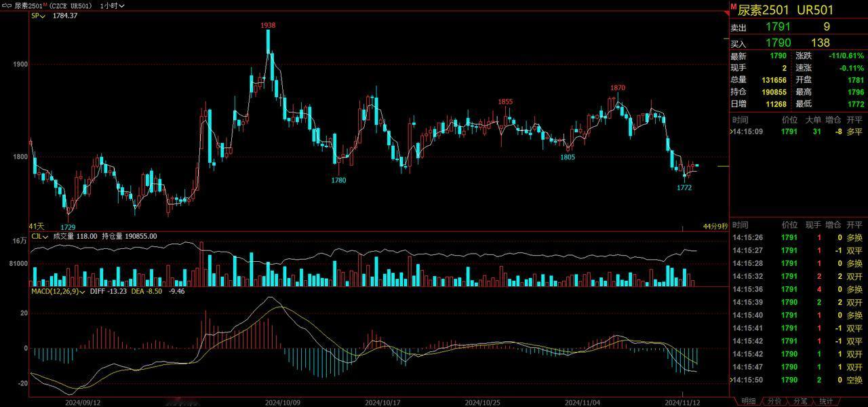Switch to the 分价 tab
Viewport: 868px width, 407px height.
click(774, 402)
